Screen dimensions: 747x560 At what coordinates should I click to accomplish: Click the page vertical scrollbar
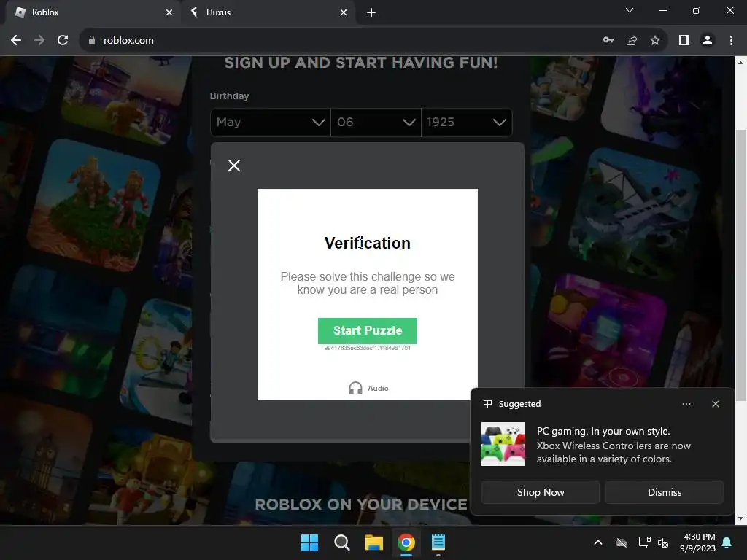tap(741, 265)
